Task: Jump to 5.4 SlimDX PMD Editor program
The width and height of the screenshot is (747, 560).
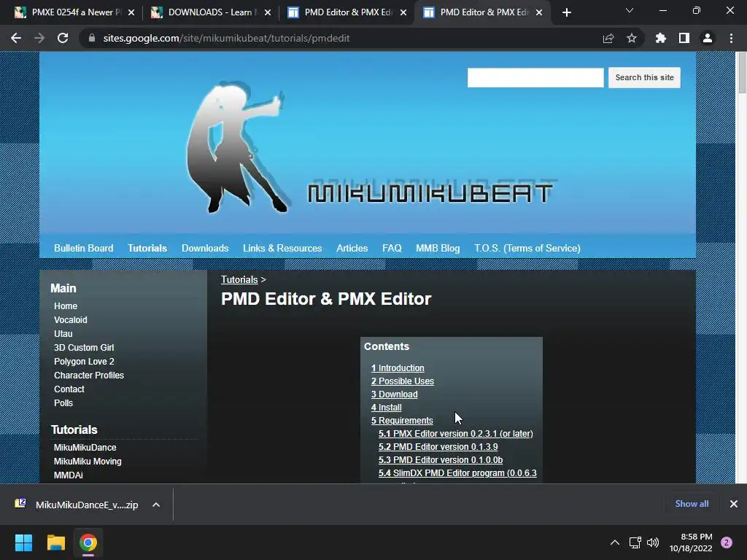Action: tap(457, 472)
